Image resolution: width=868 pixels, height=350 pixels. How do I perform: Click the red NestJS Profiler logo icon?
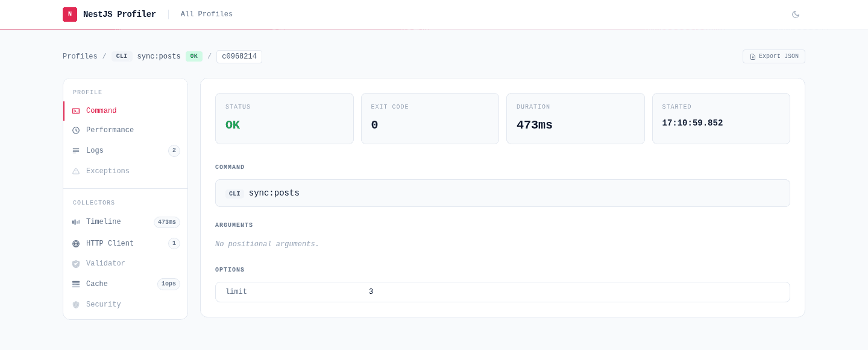[x=70, y=14]
